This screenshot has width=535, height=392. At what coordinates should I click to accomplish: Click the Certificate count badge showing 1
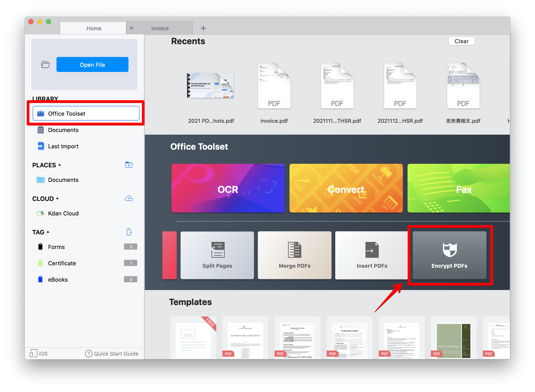point(130,263)
